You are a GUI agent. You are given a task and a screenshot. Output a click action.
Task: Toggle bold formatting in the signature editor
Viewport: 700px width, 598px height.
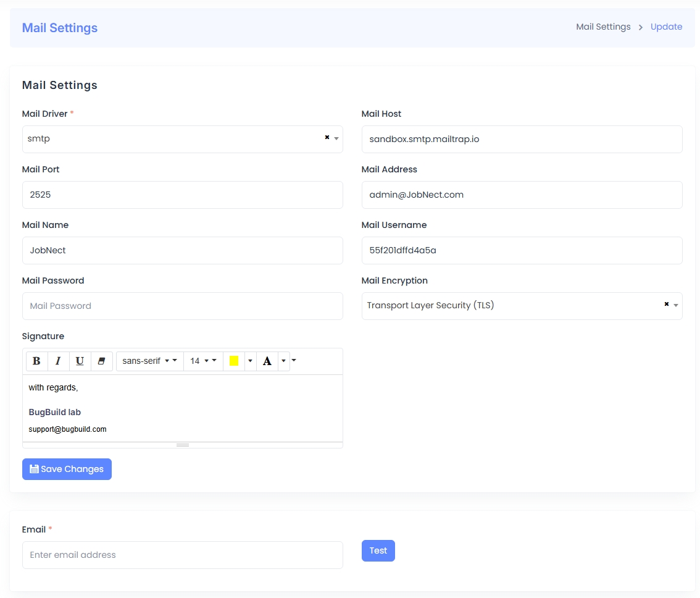(36, 361)
